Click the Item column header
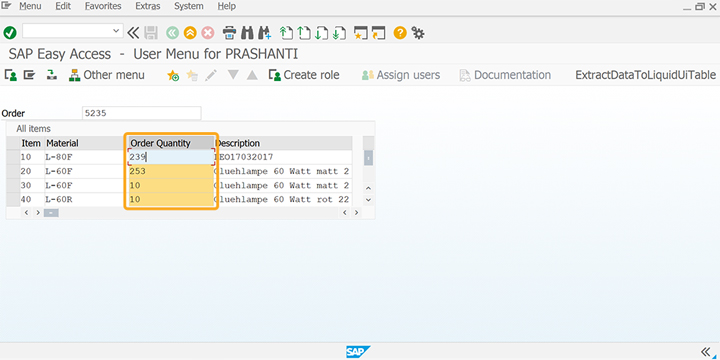The image size is (720, 360). click(x=31, y=143)
